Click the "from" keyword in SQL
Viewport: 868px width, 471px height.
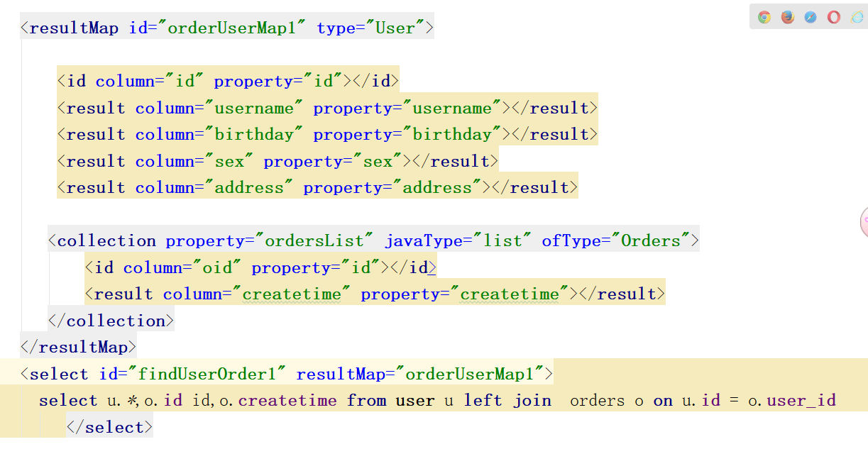[366, 401]
